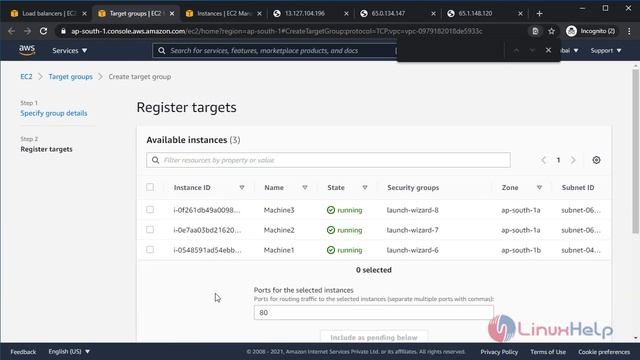Screen dimensions: 640x360
Task: Sort by Name column arrow
Action: pyautogui.click(x=304, y=187)
